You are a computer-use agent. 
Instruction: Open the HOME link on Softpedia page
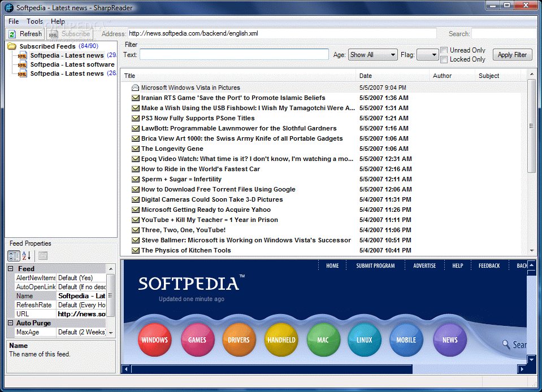pyautogui.click(x=332, y=265)
